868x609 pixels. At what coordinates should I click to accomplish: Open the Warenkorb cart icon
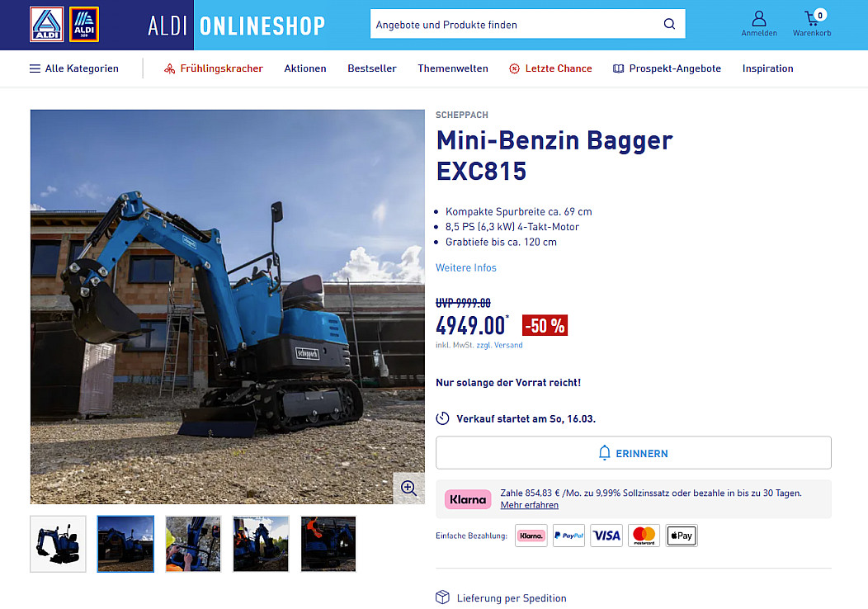click(x=812, y=24)
